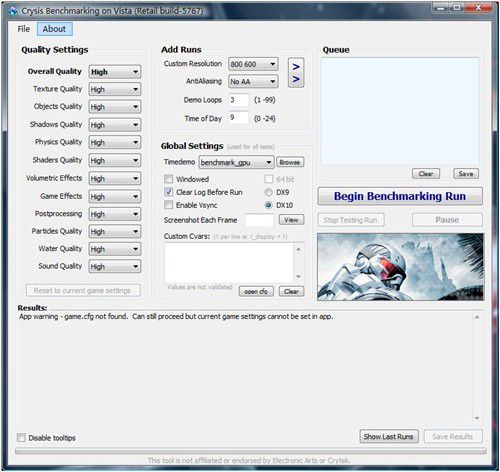Expand the Shadows Quality dropdown
Image resolution: width=500 pixels, height=472 pixels.
(115, 125)
